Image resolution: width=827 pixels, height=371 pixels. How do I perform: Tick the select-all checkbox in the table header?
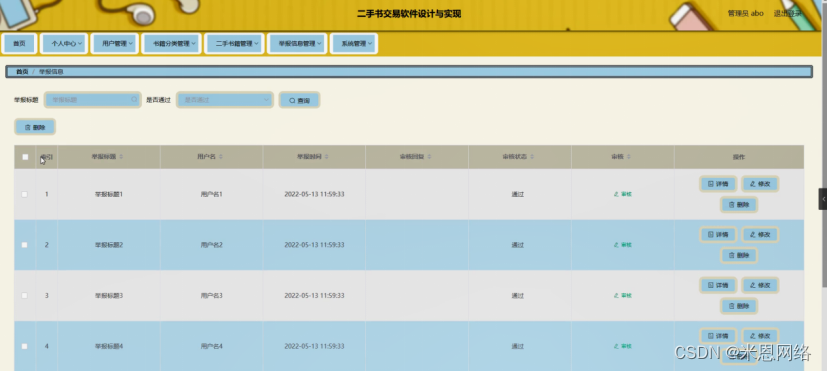(25, 157)
